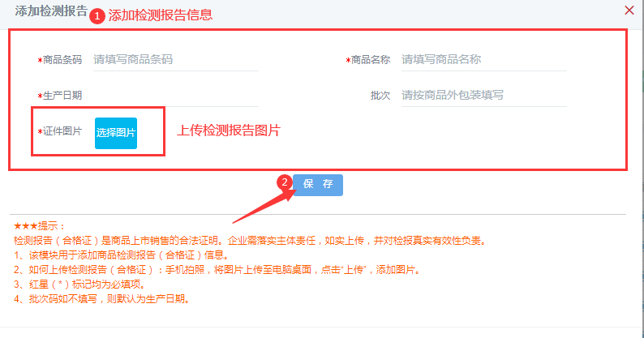Screen dimensions: 644x338
Task: Click the 添加检测报告 dialog title
Action: [x=51, y=11]
